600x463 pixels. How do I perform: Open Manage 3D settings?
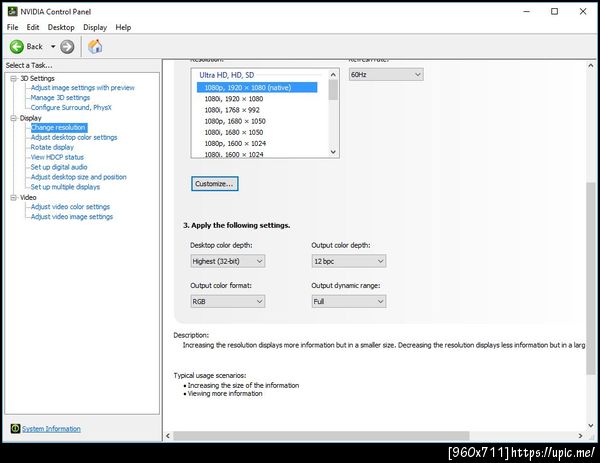click(60, 98)
